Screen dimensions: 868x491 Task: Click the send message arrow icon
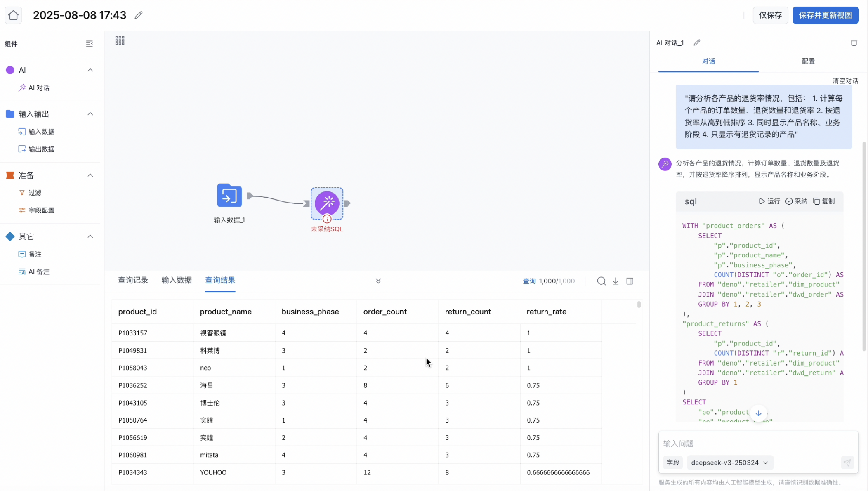point(847,463)
